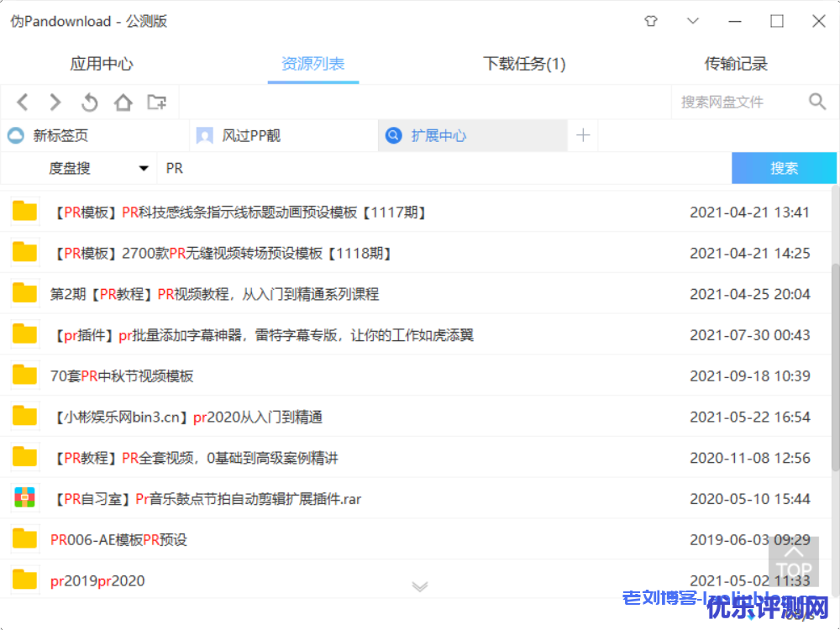The width and height of the screenshot is (840, 630).
Task: Expand more results with the bottom chevron
Action: (x=420, y=586)
